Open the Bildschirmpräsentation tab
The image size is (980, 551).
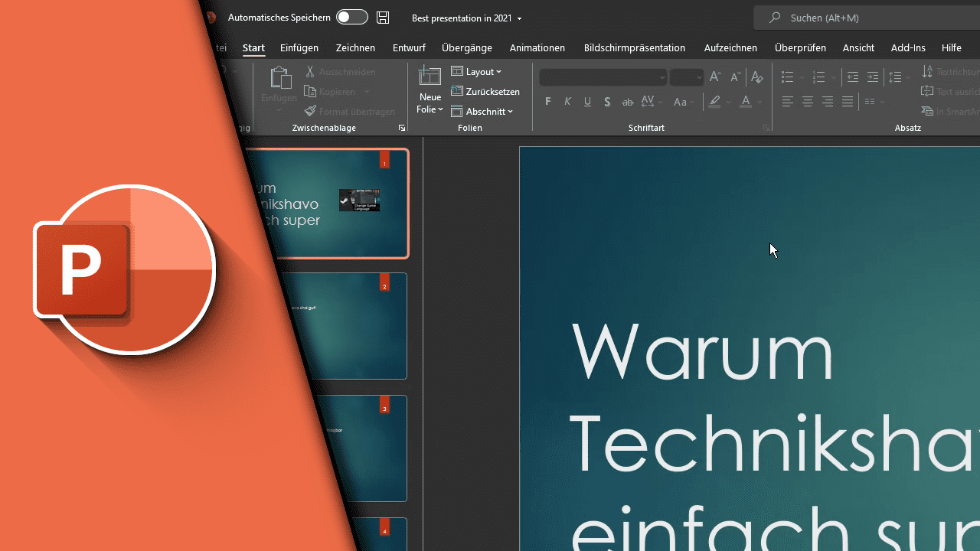(x=635, y=47)
